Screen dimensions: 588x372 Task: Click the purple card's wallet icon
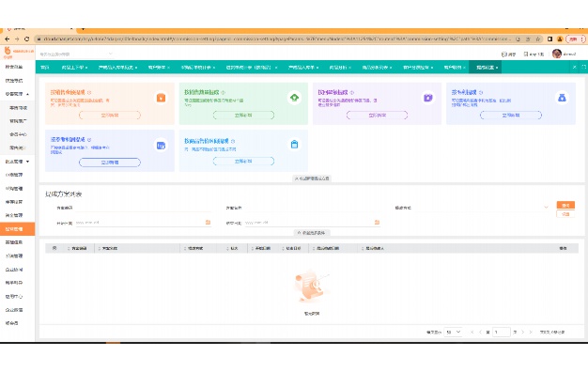tap(428, 98)
